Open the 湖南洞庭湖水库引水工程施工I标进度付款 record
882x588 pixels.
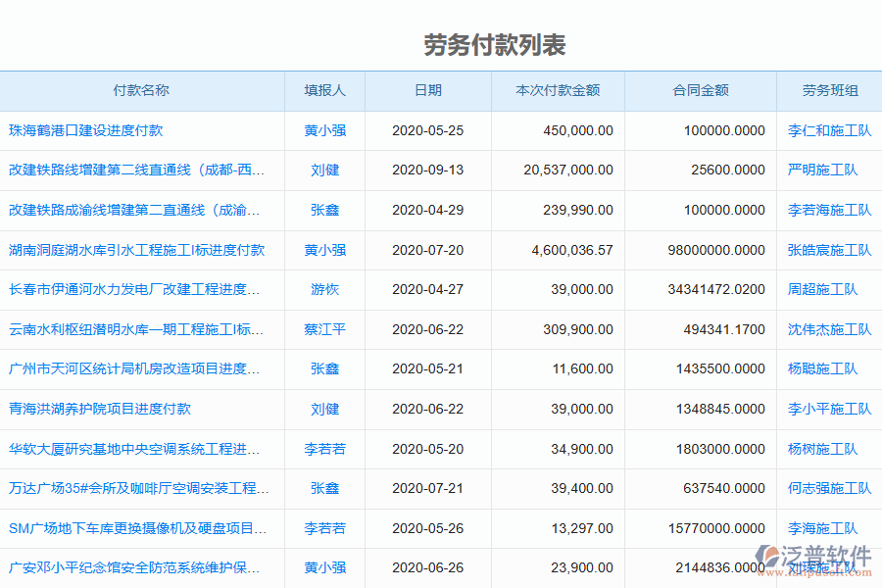[137, 250]
